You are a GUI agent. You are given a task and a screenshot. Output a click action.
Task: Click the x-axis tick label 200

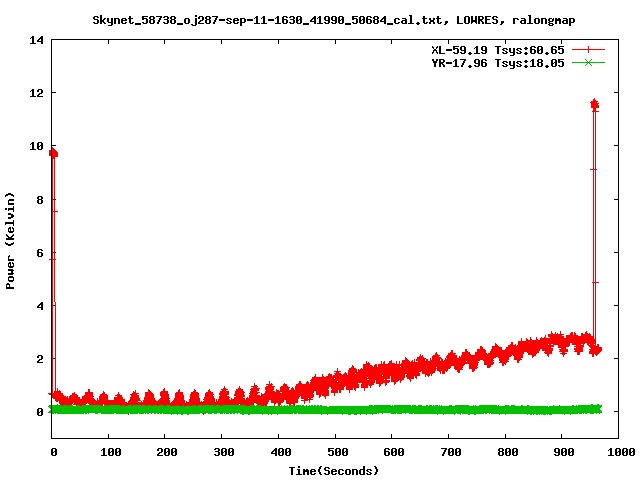point(167,452)
